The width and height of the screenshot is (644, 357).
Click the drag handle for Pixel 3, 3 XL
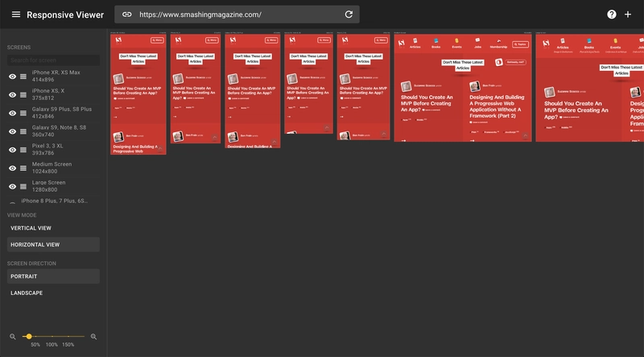point(23,150)
